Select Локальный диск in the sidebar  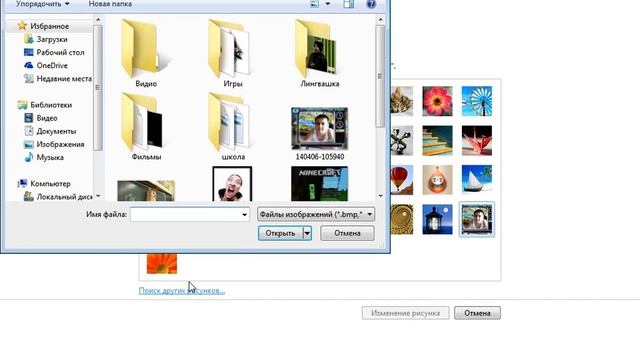click(x=64, y=197)
